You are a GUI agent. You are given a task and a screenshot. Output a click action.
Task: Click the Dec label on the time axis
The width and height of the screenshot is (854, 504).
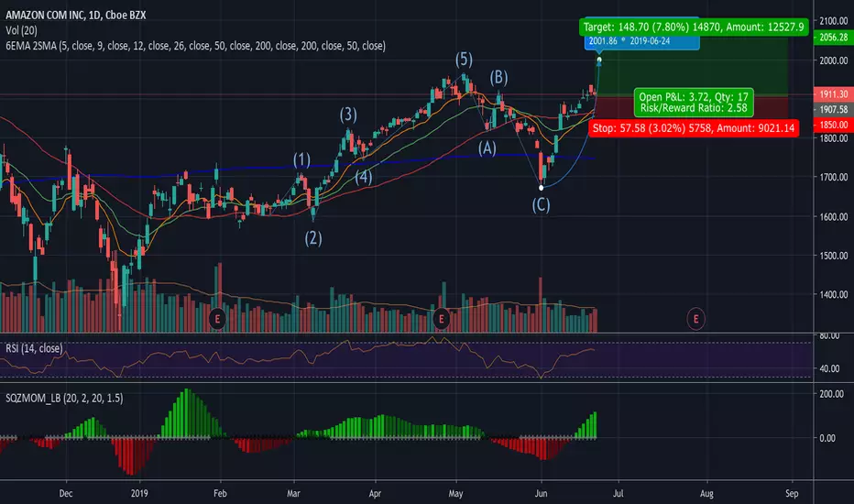click(66, 494)
